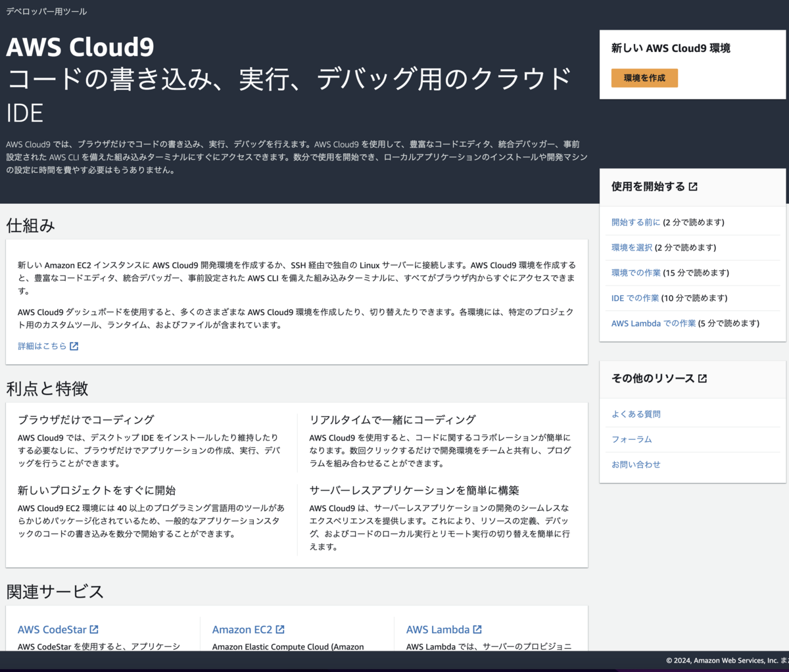Click the 使用を開始する panel heading
The height and width of the screenshot is (672, 789).
(648, 187)
